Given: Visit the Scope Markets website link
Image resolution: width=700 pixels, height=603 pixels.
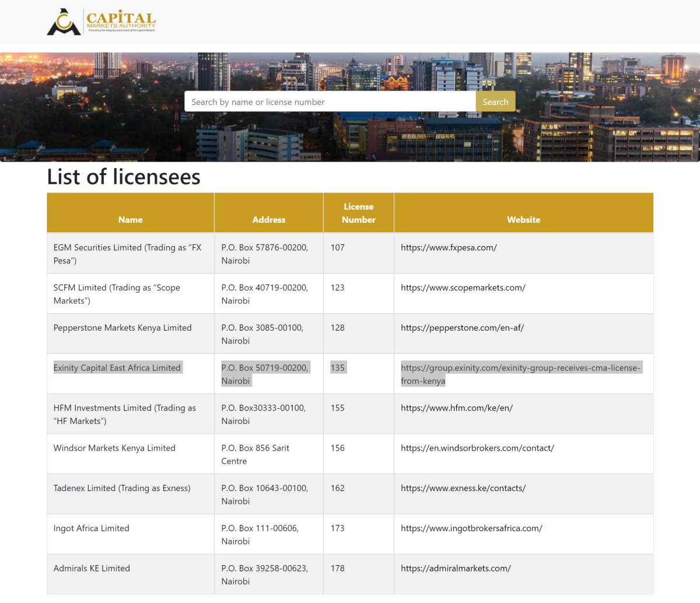Looking at the screenshot, I should point(463,288).
